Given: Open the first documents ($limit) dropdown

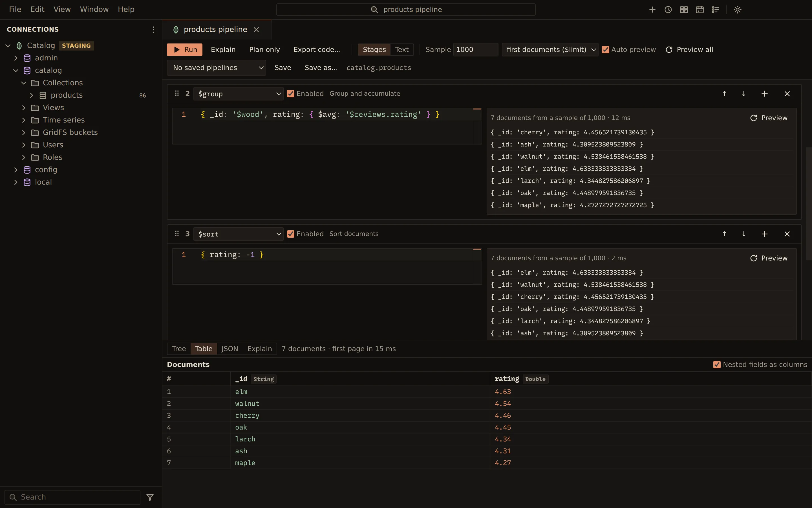Looking at the screenshot, I should coord(550,50).
